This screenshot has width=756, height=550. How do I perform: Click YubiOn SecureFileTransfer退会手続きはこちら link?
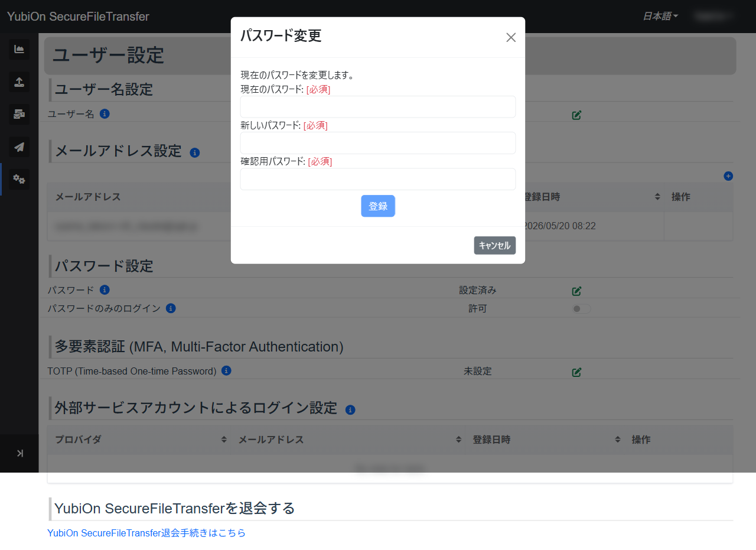point(146,533)
